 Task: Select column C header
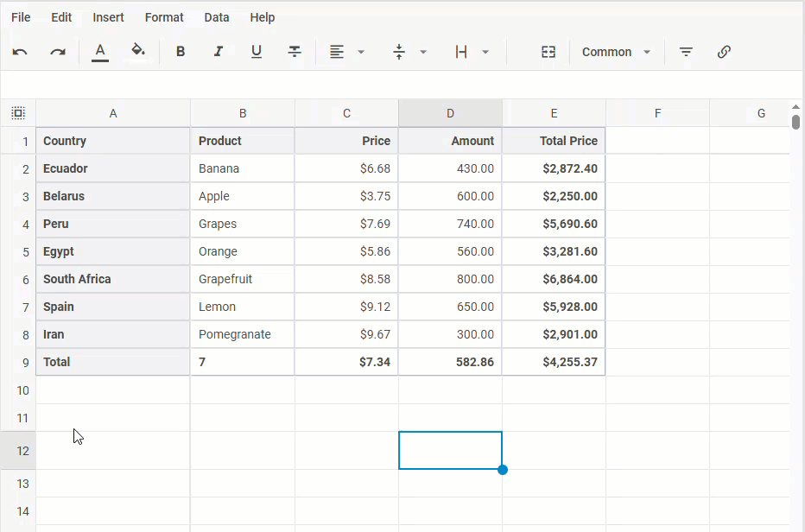(346, 113)
